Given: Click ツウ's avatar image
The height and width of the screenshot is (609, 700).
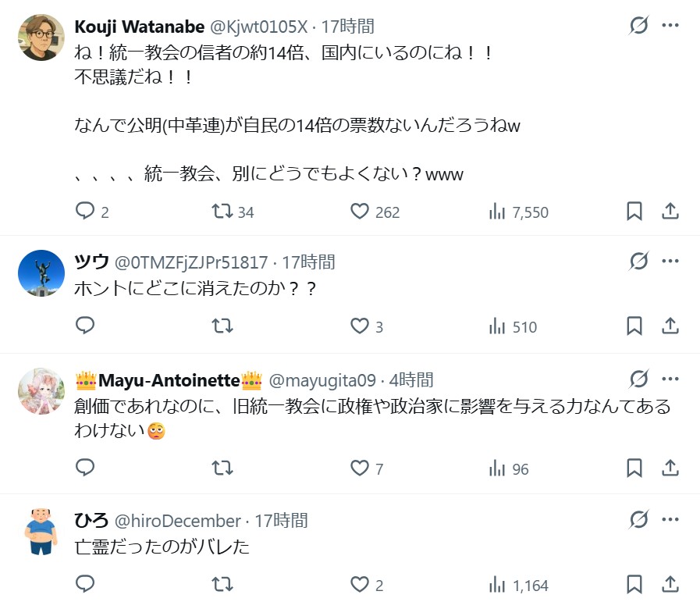Looking at the screenshot, I should click(x=41, y=272).
